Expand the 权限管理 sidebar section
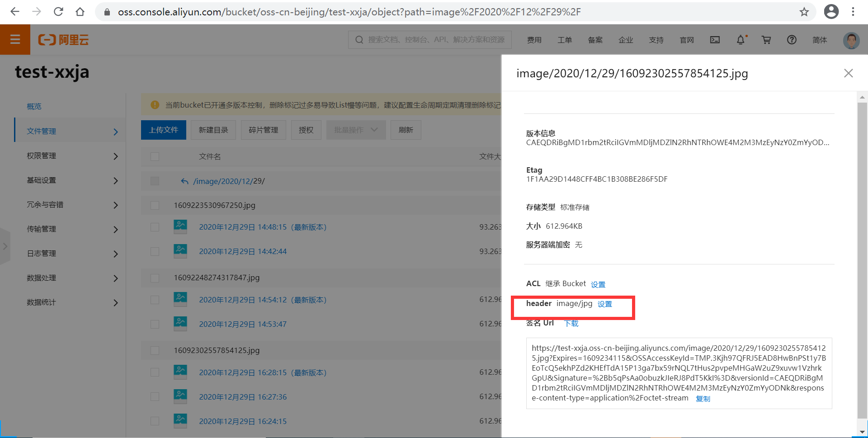 (x=41, y=156)
